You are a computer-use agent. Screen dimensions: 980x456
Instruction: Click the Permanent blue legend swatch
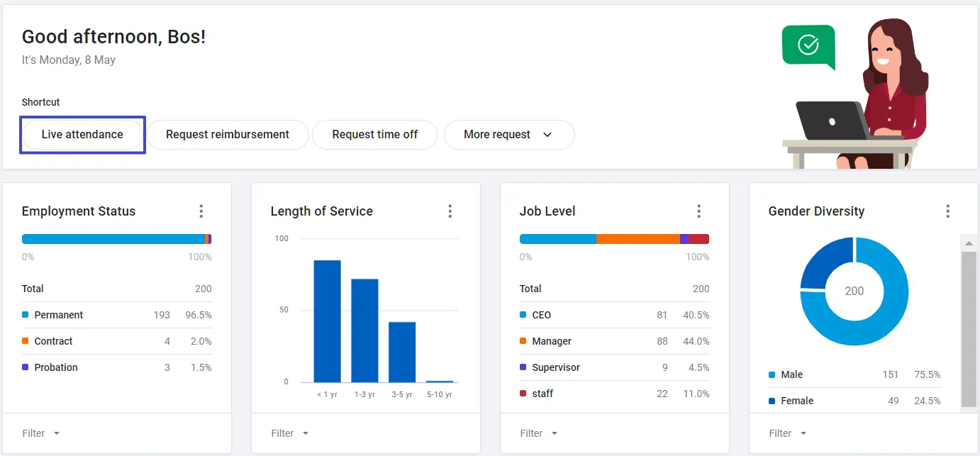coord(26,315)
